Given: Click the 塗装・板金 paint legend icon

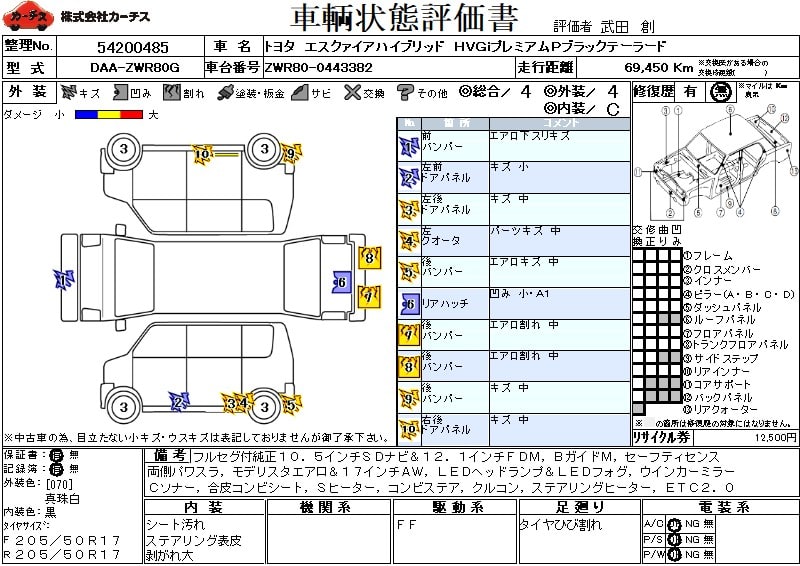Looking at the screenshot, I should (x=225, y=92).
